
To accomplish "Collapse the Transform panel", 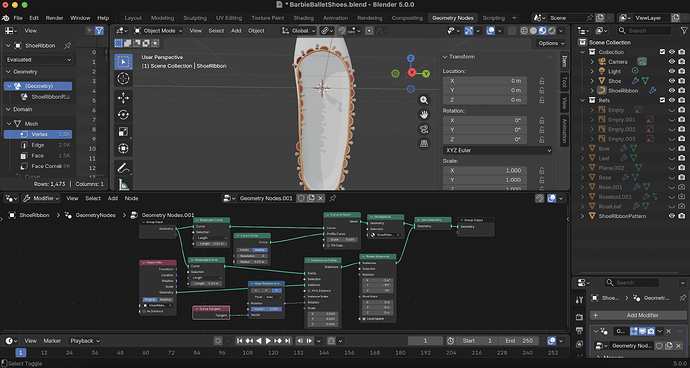I will pyautogui.click(x=445, y=57).
